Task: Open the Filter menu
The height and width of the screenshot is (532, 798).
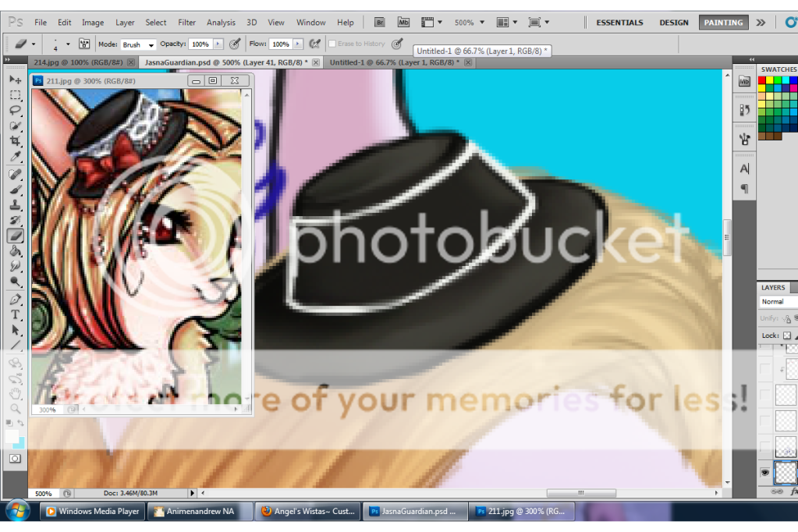Action: point(186,23)
